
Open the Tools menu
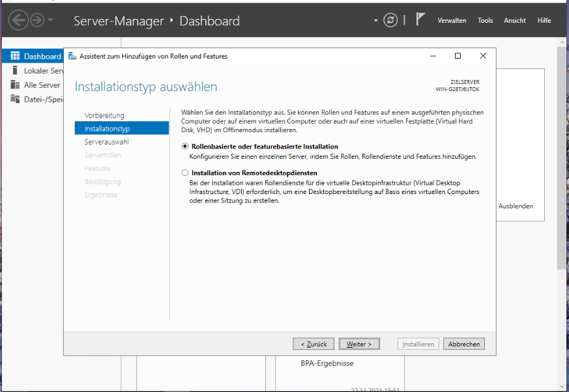pyautogui.click(x=485, y=21)
